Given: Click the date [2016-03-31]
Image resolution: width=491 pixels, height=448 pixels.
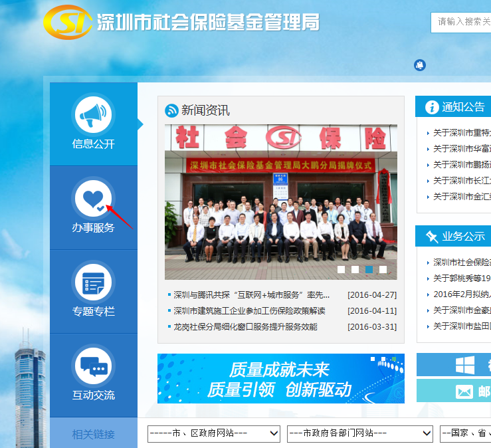Looking at the screenshot, I should point(372,327).
